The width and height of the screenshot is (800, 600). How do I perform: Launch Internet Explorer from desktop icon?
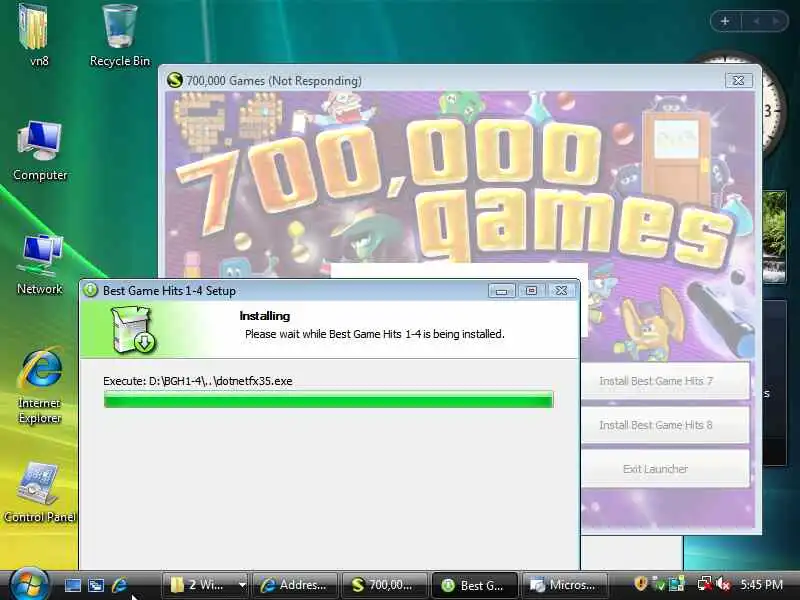40,385
